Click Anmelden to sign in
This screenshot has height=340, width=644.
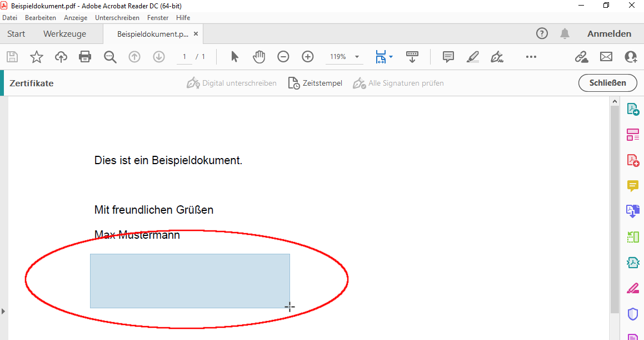(x=609, y=34)
